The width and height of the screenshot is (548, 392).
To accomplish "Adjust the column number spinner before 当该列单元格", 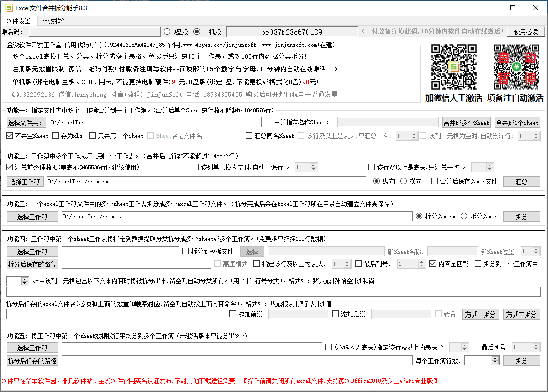I will [x=25, y=281].
